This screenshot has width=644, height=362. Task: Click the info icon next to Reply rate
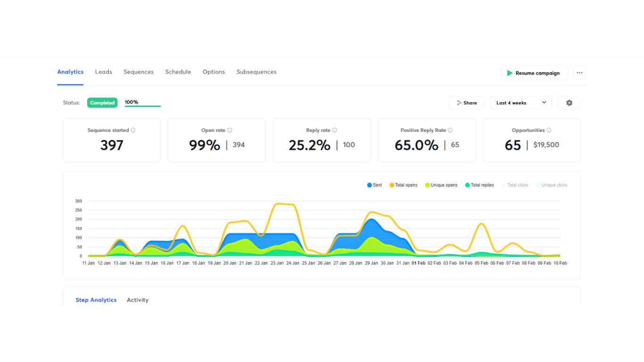coord(334,131)
